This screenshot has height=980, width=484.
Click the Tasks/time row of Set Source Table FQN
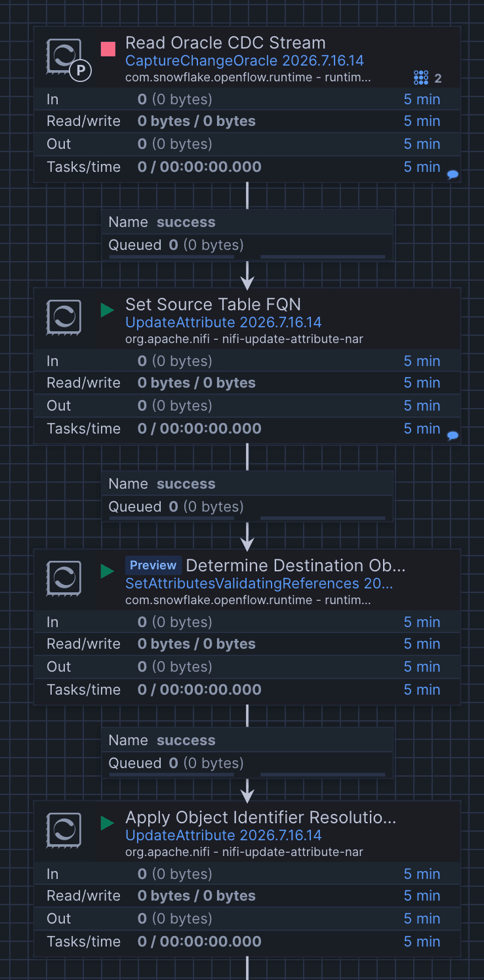(x=247, y=428)
